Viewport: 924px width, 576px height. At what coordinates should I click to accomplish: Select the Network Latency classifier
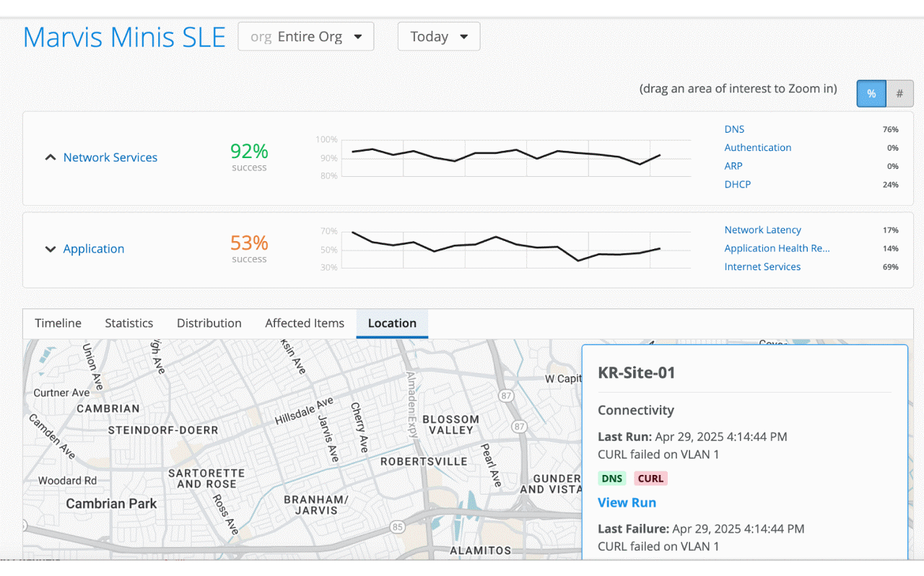[x=763, y=230]
